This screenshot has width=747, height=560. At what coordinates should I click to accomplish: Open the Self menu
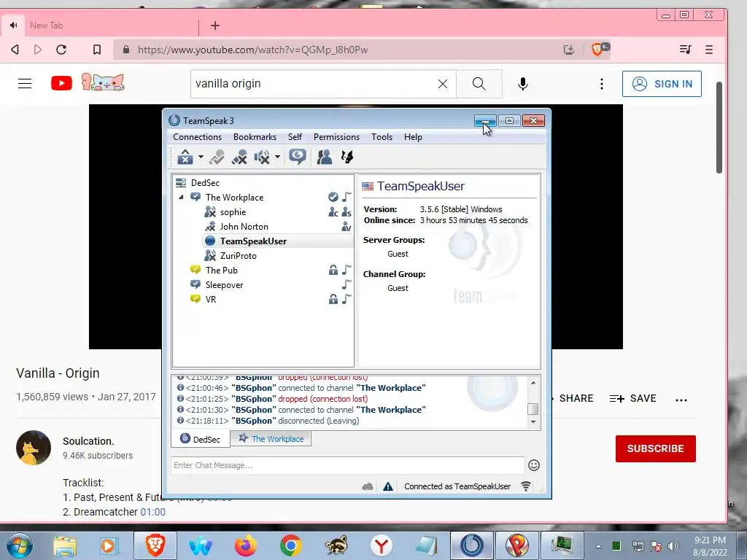tap(295, 136)
